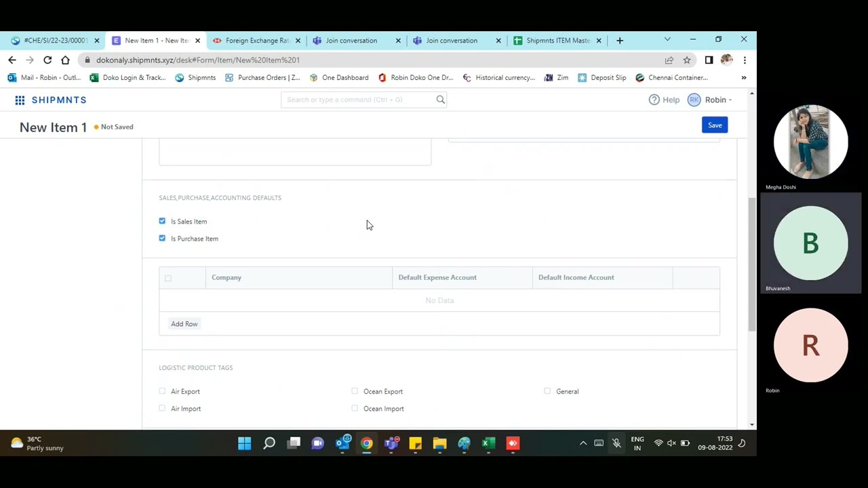
Task: Bookmark this page with star icon
Action: [x=687, y=60]
